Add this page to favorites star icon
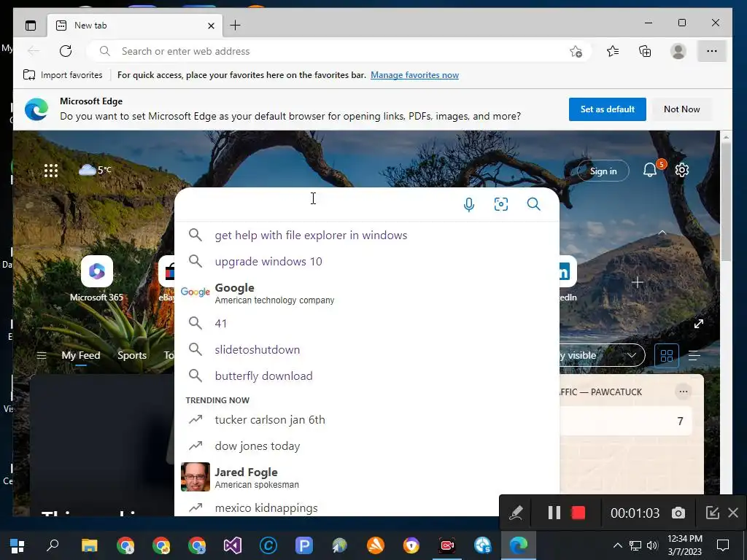 tap(576, 51)
